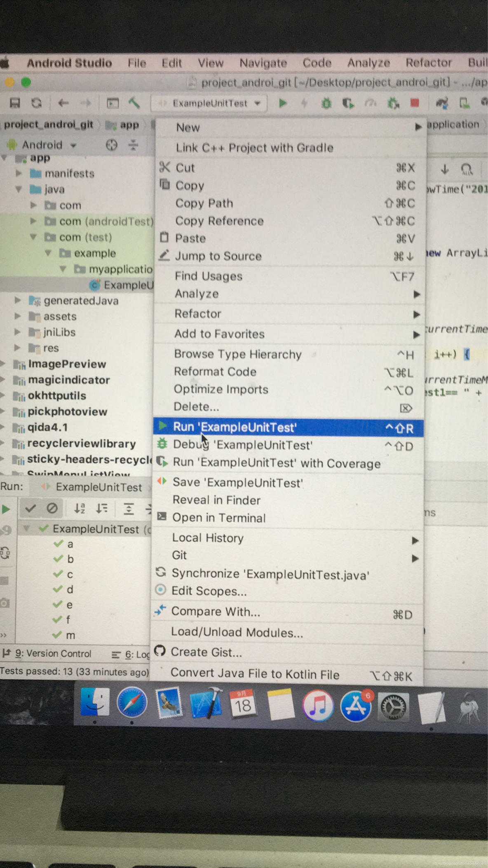488x868 pixels.
Task: Click the green Run button in toolbar
Action: 283,103
